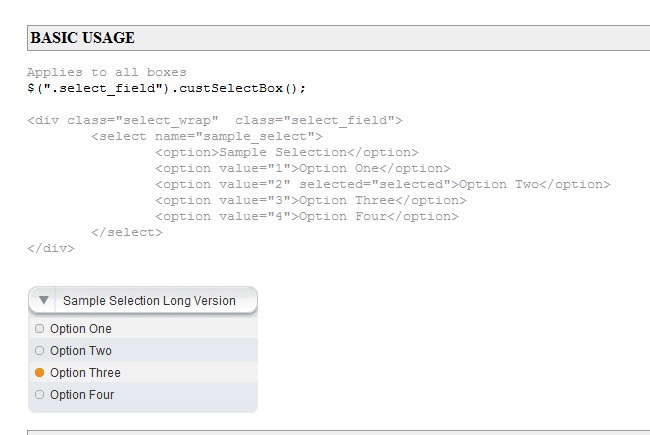This screenshot has width=650, height=435.
Task: Open the Sample Selection Long Version dropdown
Action: (148, 301)
